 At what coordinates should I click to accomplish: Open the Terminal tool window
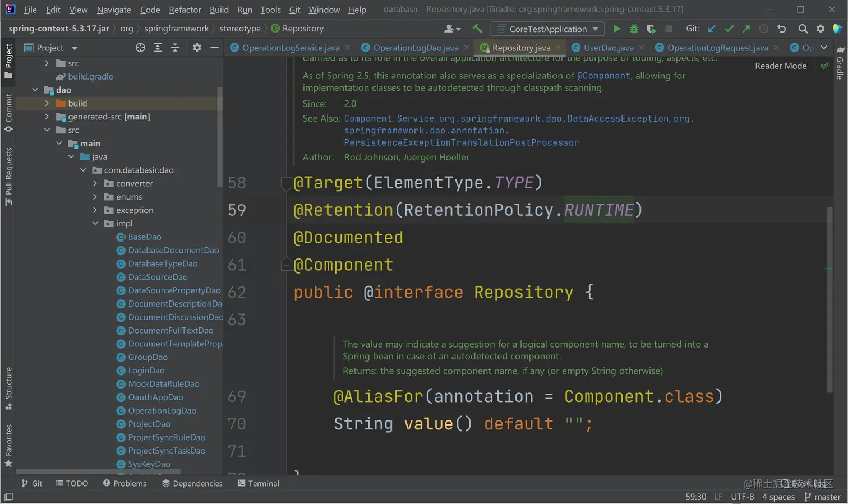pos(258,483)
